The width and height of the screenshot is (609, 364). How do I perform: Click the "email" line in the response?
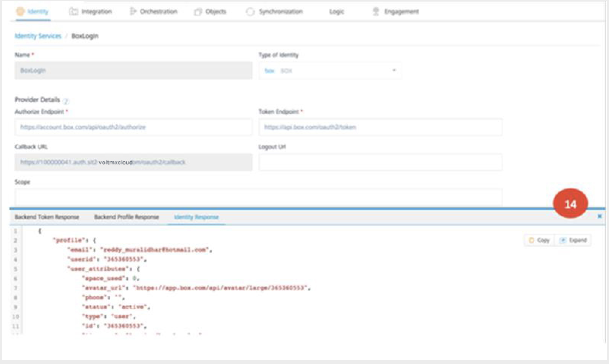pos(140,250)
